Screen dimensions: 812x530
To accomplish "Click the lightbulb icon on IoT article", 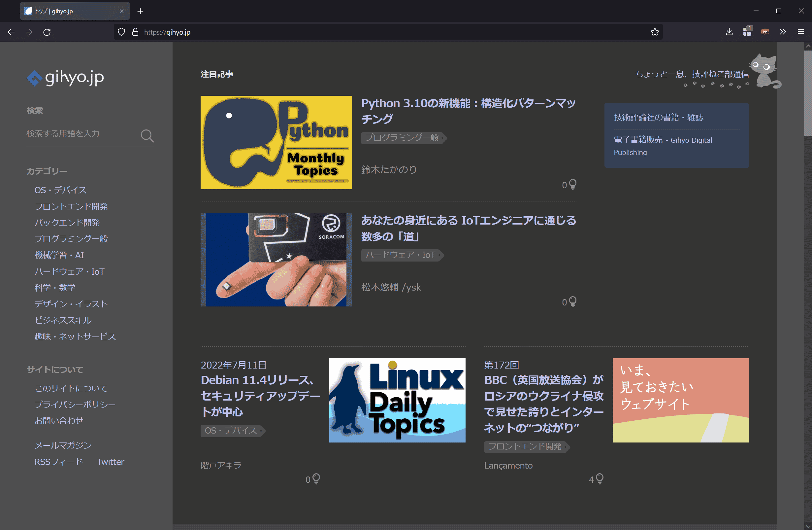I will (x=572, y=301).
